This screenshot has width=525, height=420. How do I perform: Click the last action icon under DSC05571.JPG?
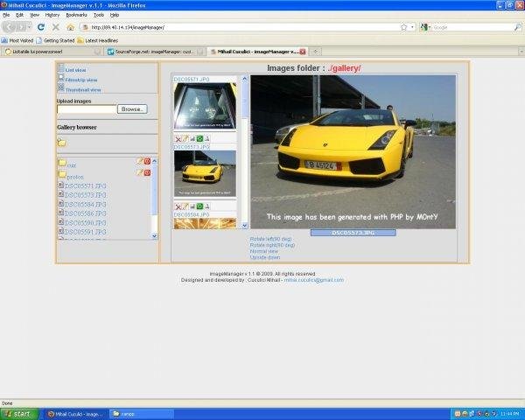[x=206, y=139]
